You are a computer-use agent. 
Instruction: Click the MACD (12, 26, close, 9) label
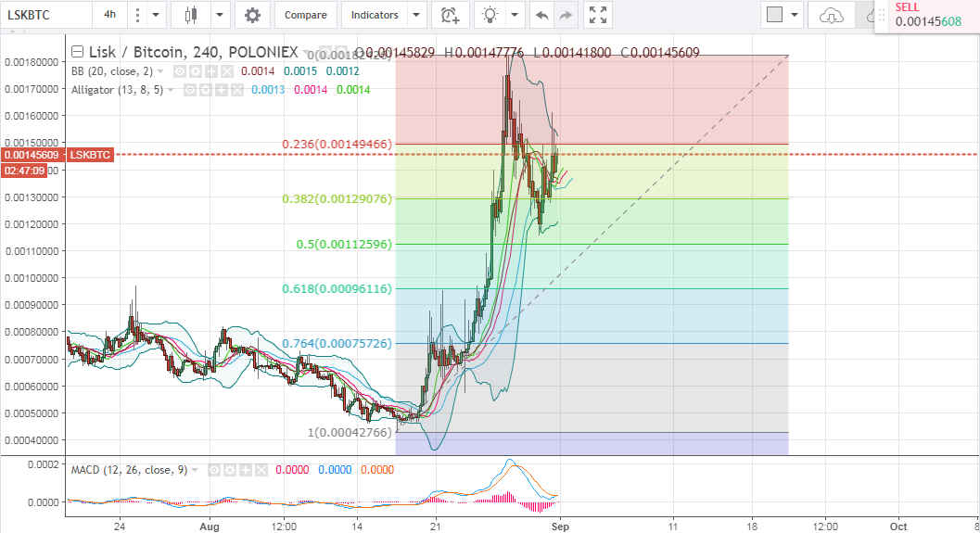130,470
